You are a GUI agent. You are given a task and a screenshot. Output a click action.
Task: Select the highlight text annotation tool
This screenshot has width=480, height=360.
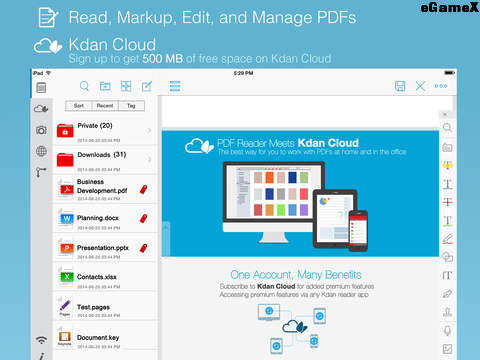pos(447,165)
